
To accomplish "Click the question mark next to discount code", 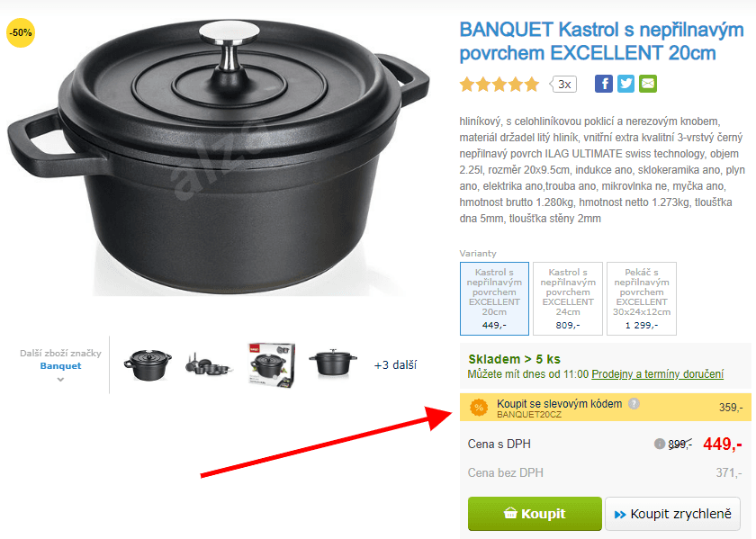I will coord(634,404).
